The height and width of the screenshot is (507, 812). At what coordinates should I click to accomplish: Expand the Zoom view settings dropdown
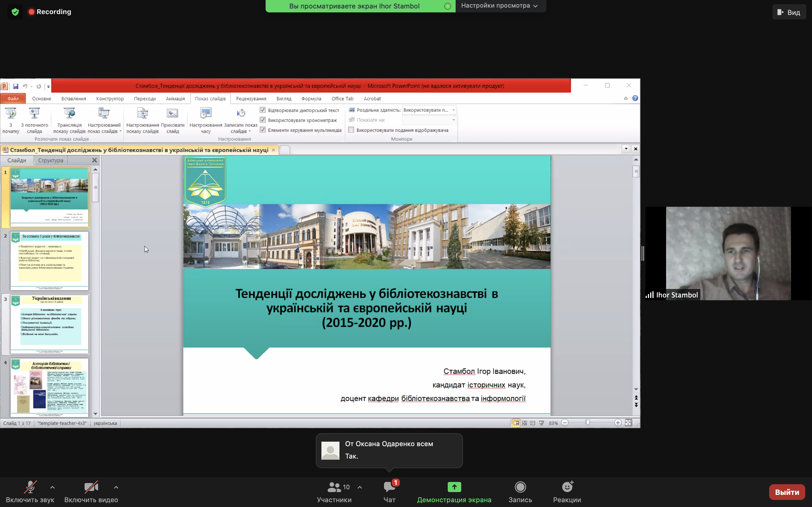(x=499, y=6)
